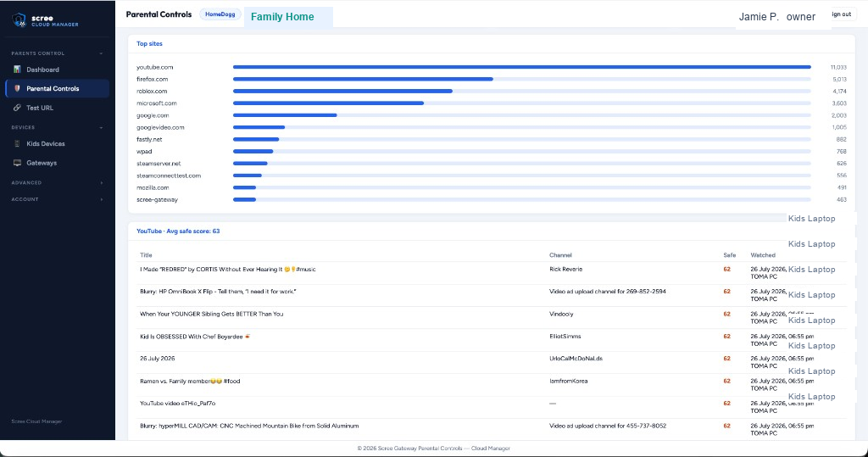
Task: Click the Channel column header
Action: point(560,255)
